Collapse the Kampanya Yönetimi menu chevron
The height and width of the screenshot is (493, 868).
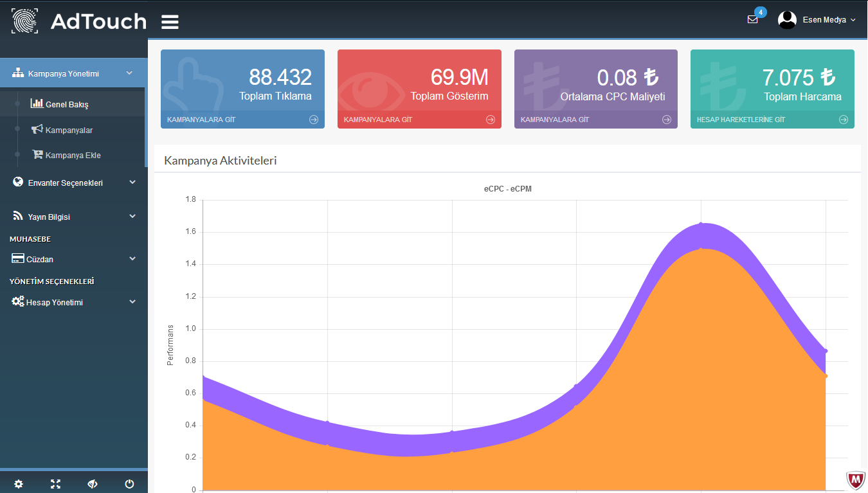129,73
